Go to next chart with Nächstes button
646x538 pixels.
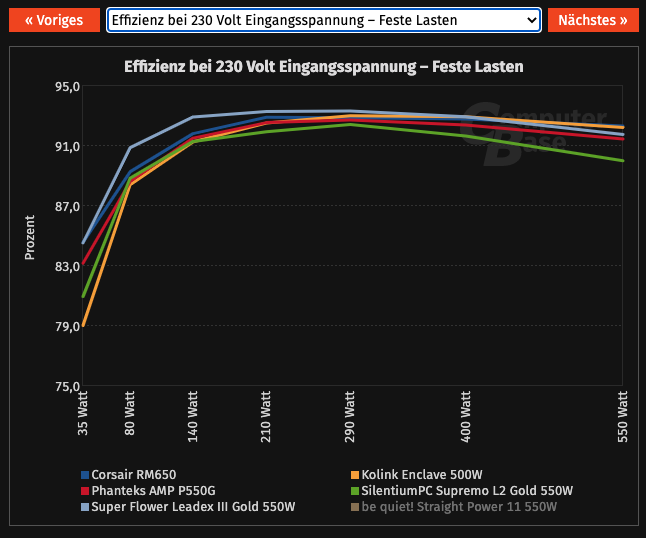(x=593, y=20)
